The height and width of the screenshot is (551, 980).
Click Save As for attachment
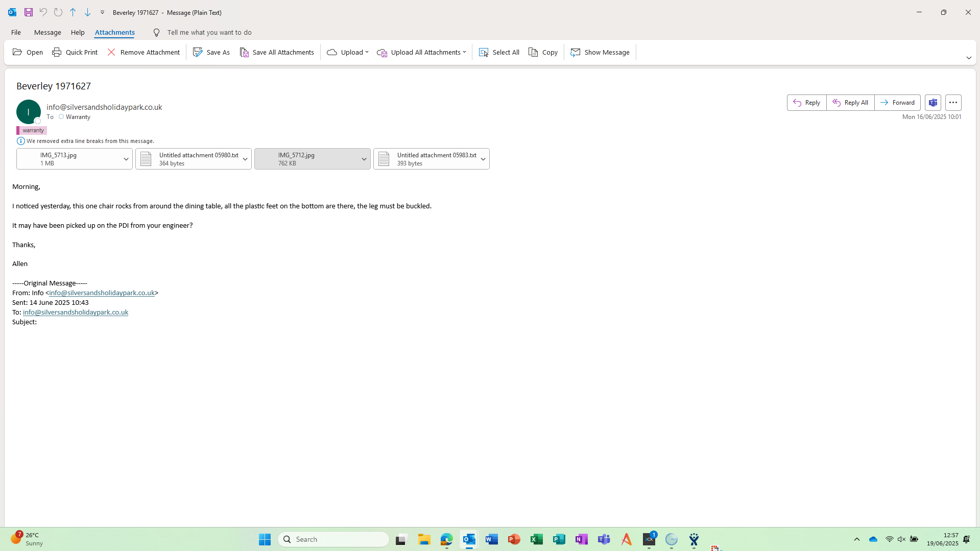pos(211,52)
